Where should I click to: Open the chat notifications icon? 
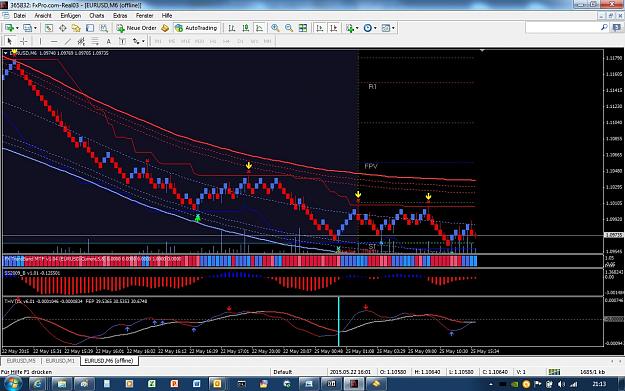tap(617, 28)
